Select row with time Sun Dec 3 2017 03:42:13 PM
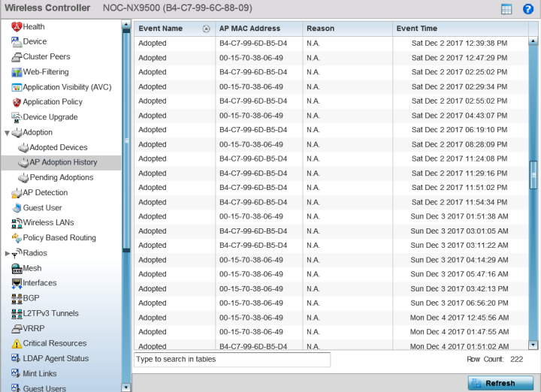 331,288
